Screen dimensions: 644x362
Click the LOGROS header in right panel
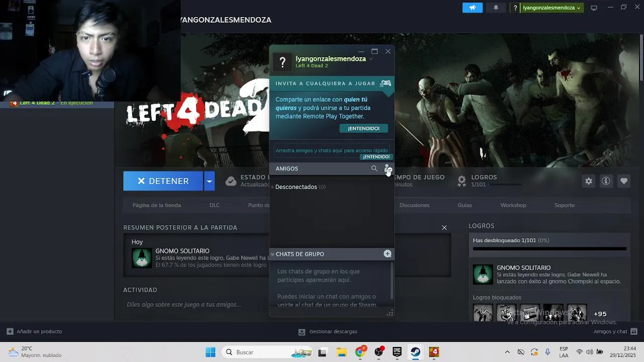coord(481,226)
